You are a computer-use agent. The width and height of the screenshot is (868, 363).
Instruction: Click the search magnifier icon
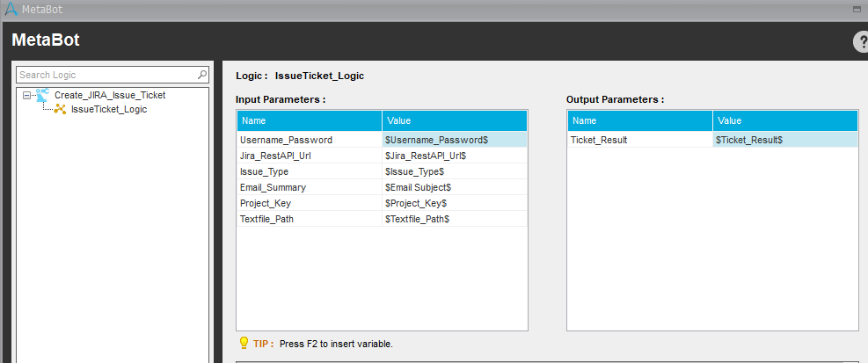(202, 75)
